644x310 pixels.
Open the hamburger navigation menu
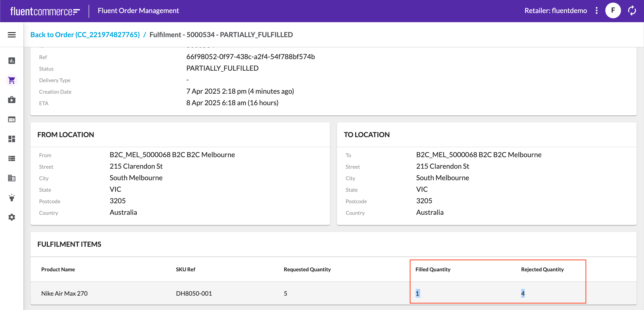(12, 35)
